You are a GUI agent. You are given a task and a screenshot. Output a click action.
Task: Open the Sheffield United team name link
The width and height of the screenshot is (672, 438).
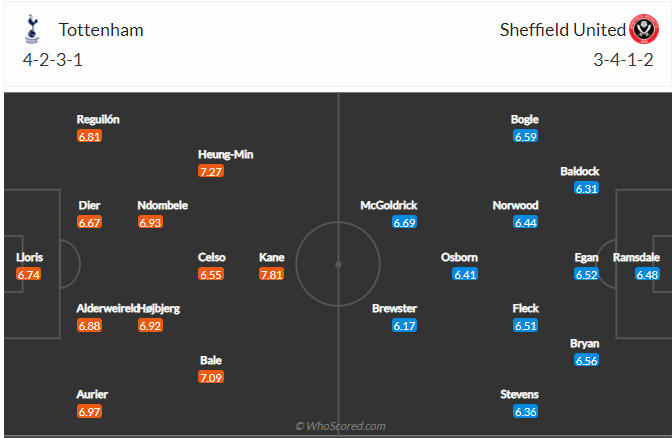click(562, 30)
